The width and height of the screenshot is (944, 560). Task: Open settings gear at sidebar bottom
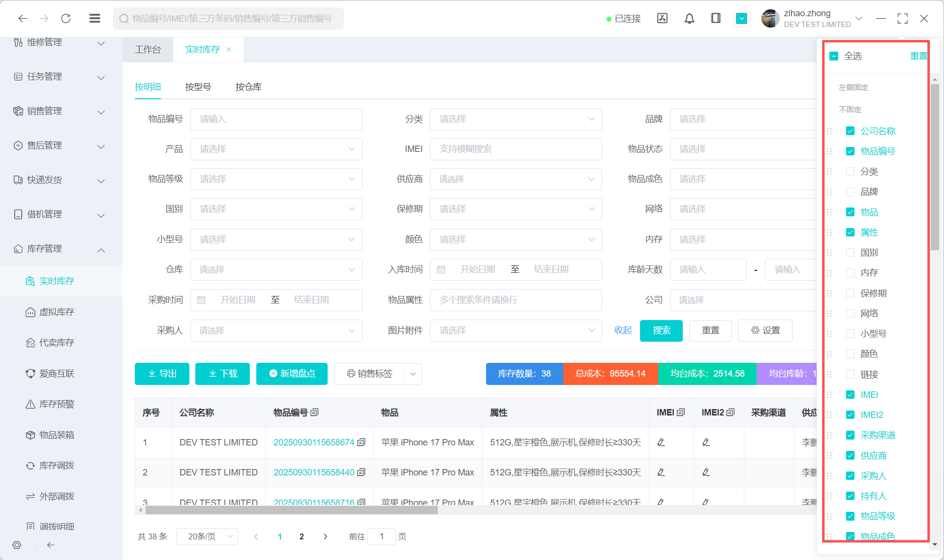tap(17, 545)
